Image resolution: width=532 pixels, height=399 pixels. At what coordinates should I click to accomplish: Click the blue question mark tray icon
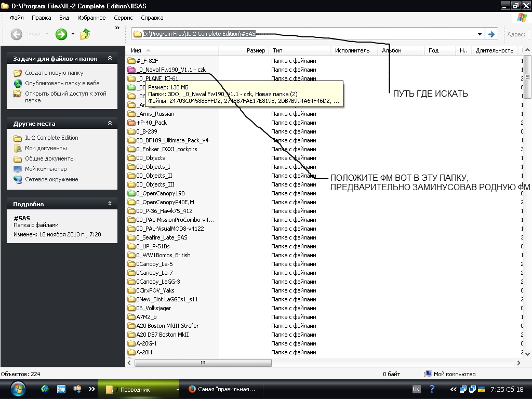point(432,389)
